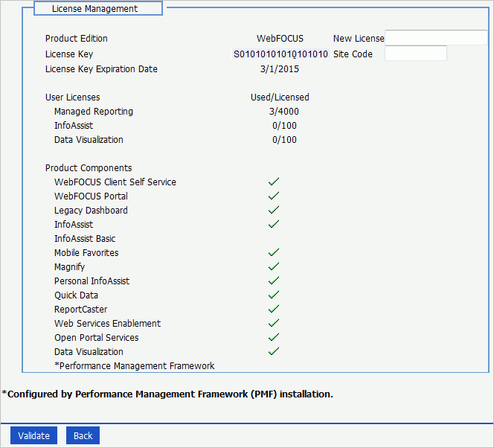The height and width of the screenshot is (448, 494).
Task: Focus the New License input field
Action: (437, 38)
